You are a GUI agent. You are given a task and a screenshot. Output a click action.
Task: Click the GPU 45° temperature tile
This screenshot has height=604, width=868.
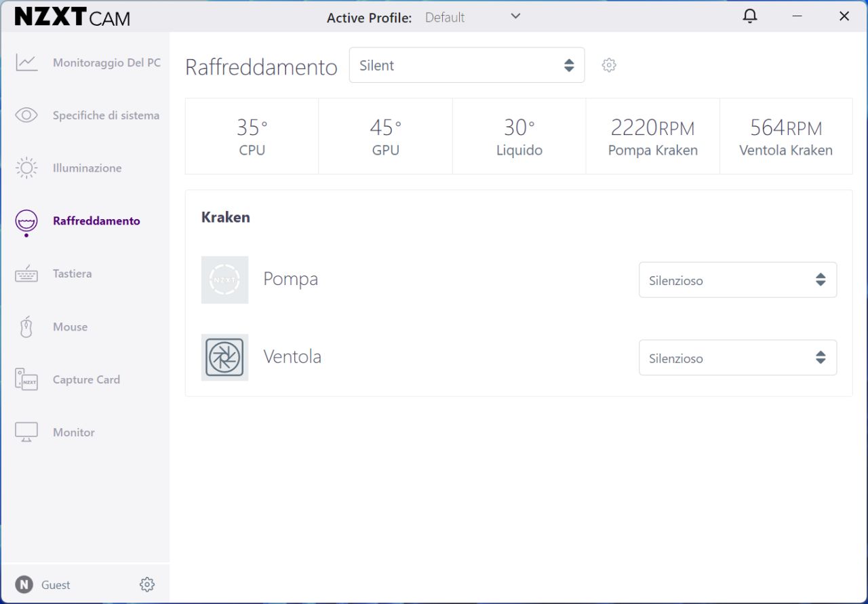tap(385, 136)
